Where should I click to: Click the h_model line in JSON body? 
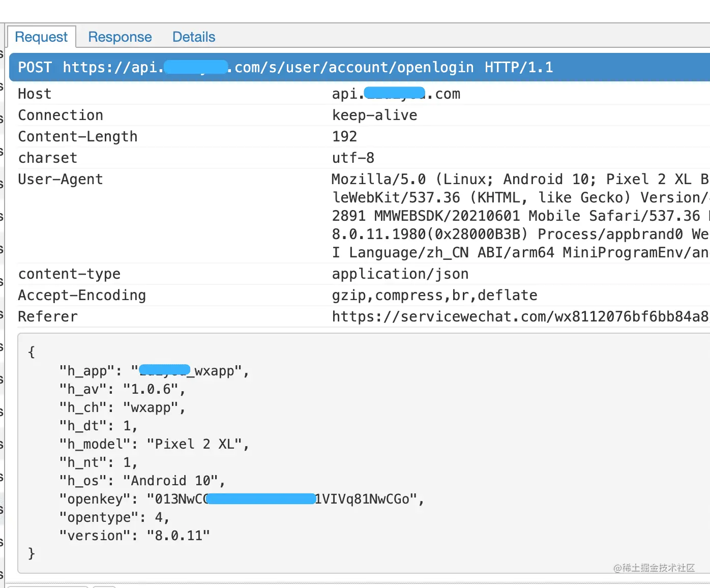coord(154,445)
